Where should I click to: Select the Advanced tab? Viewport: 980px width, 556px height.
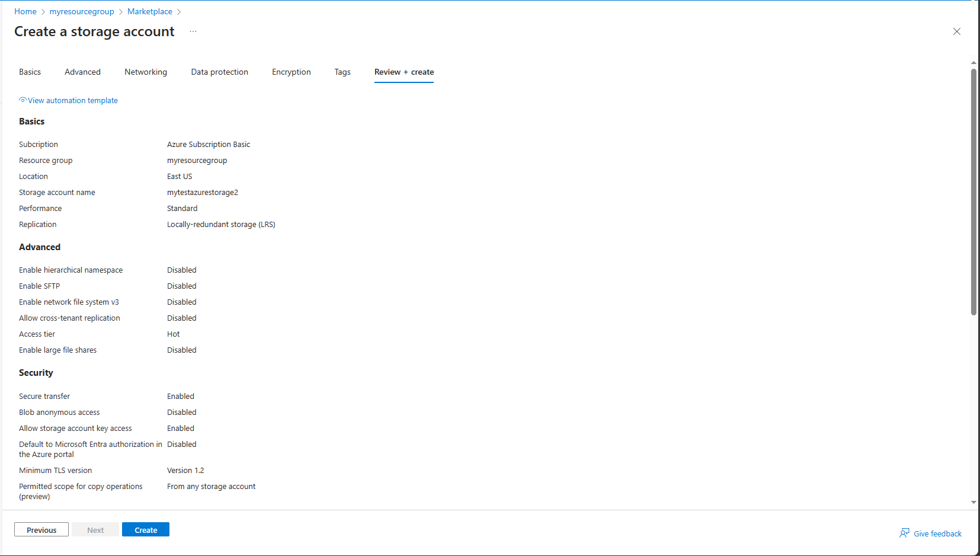tap(82, 72)
